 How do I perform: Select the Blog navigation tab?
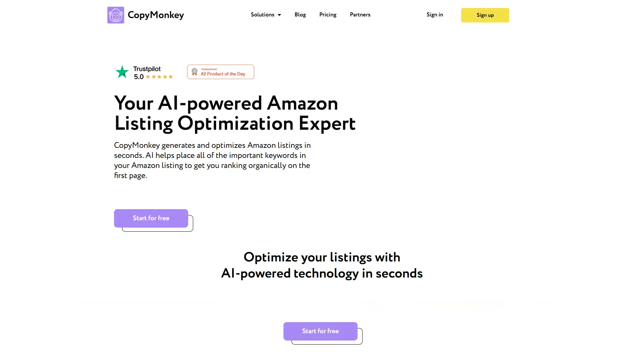point(300,15)
